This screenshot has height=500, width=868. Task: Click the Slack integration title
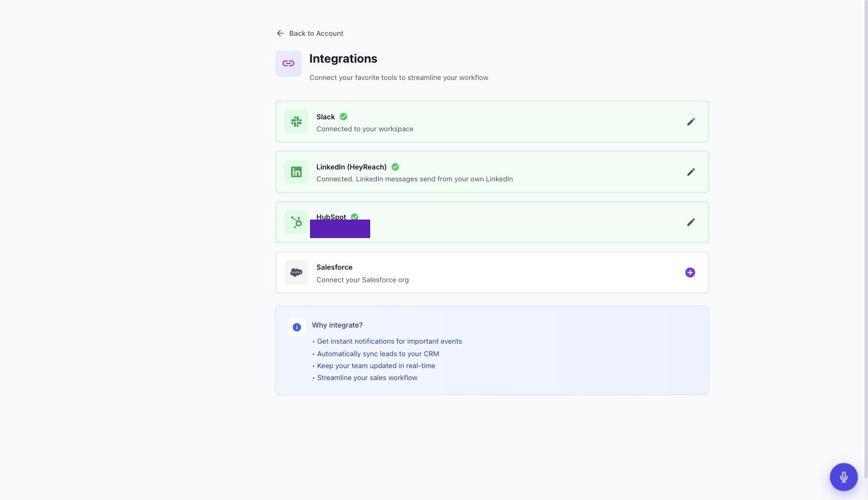[325, 117]
